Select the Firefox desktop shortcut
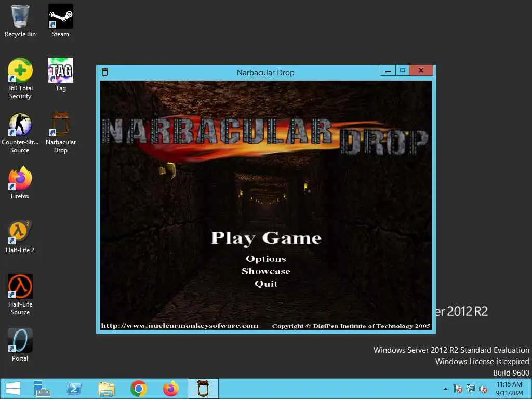The height and width of the screenshot is (399, 532). click(20, 182)
